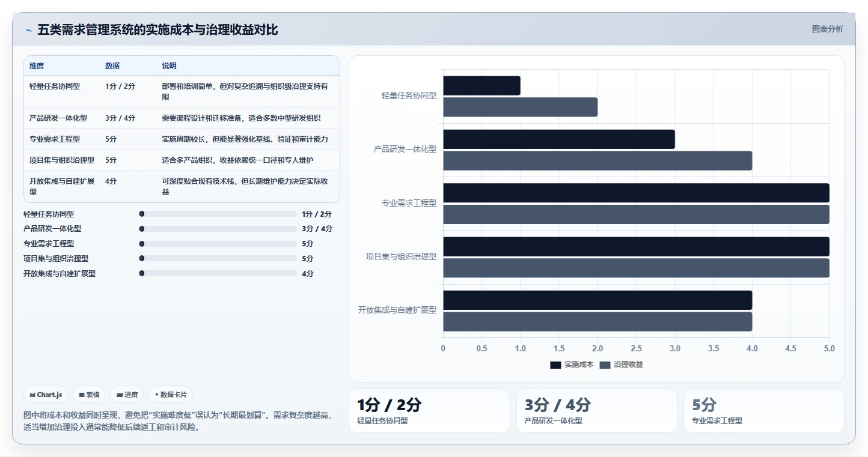Select the 开放集成与自建扩展型 cell in the table
The height and width of the screenshot is (457, 868).
click(x=62, y=186)
